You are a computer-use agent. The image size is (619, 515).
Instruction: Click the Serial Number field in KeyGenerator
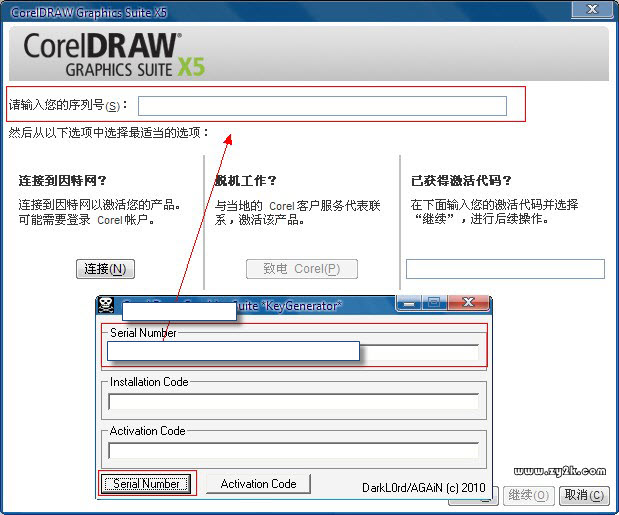tap(293, 352)
